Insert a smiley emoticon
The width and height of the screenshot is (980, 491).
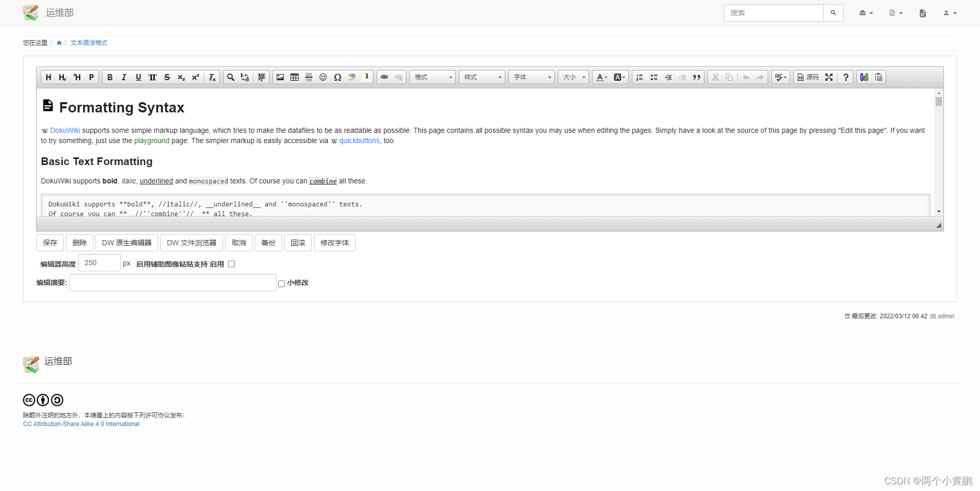tap(323, 77)
